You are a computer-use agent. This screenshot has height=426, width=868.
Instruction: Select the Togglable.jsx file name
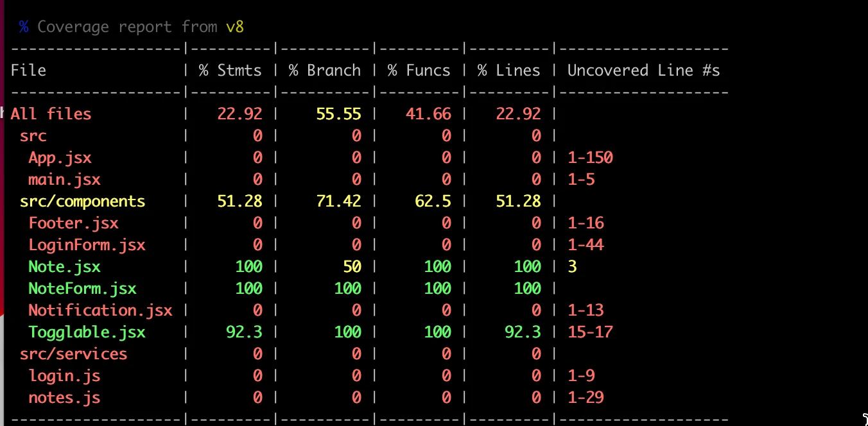87,332
